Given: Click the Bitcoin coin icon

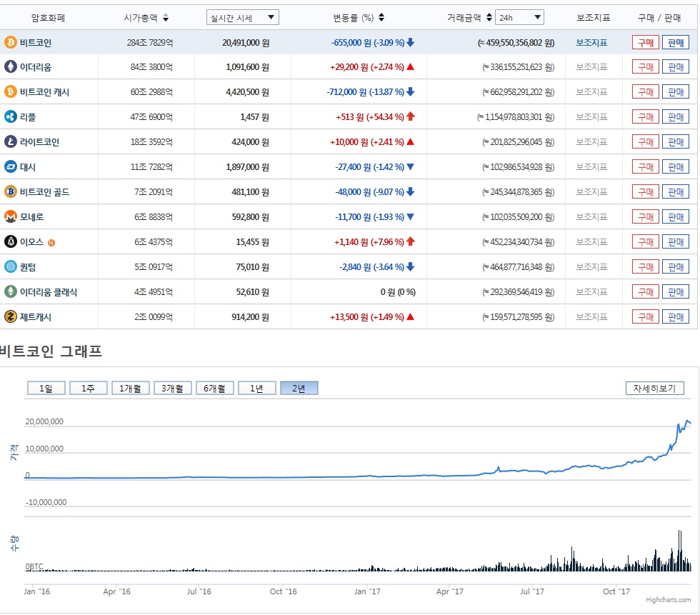Looking at the screenshot, I should click(x=11, y=42).
